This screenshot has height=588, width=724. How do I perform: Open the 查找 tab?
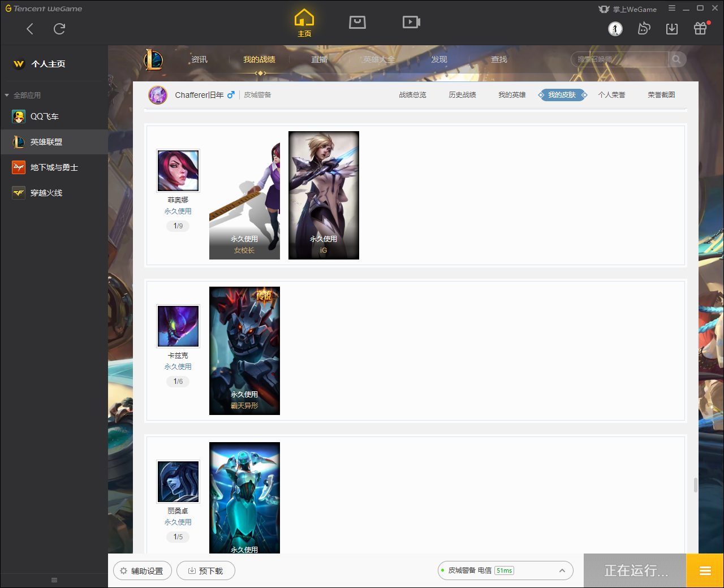click(x=499, y=59)
